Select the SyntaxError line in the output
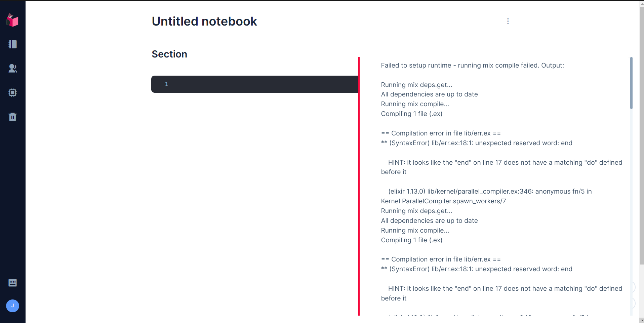Screen dimensions: 644x323 [x=476, y=143]
